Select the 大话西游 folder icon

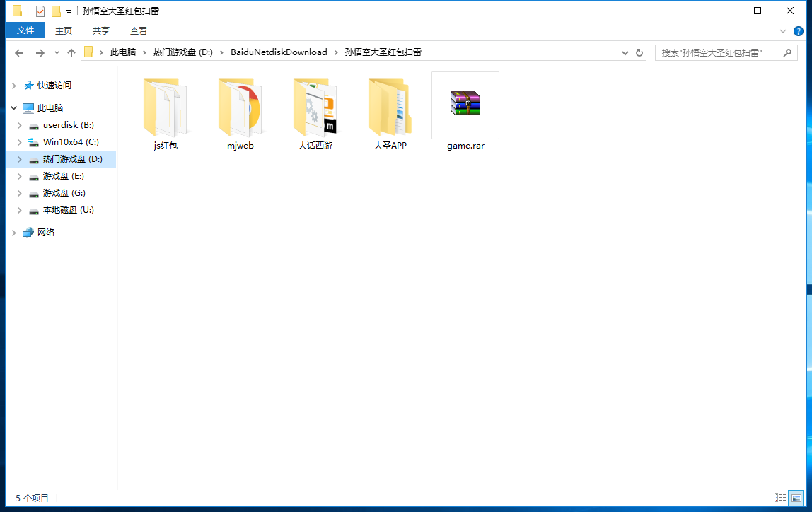tap(315, 107)
